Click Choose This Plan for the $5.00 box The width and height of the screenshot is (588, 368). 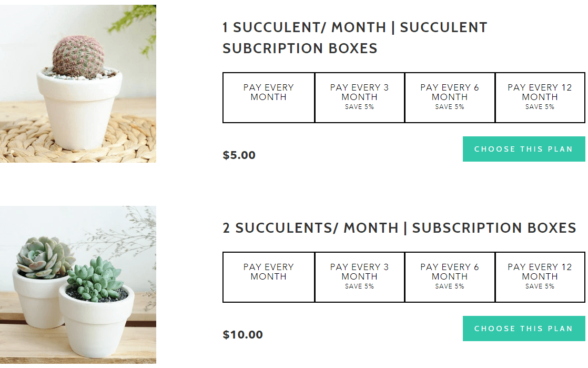[x=523, y=149]
